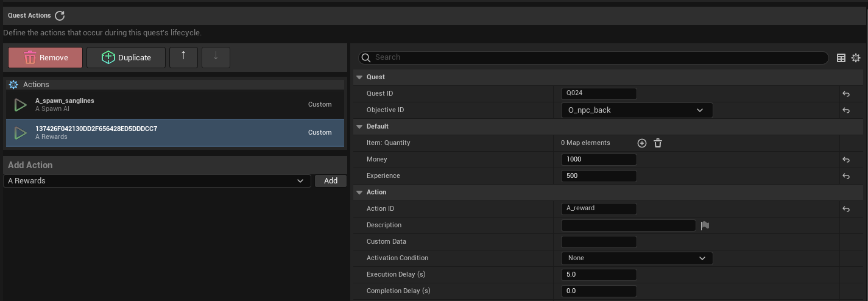Click the Remove button
The height and width of the screenshot is (301, 868).
click(45, 57)
